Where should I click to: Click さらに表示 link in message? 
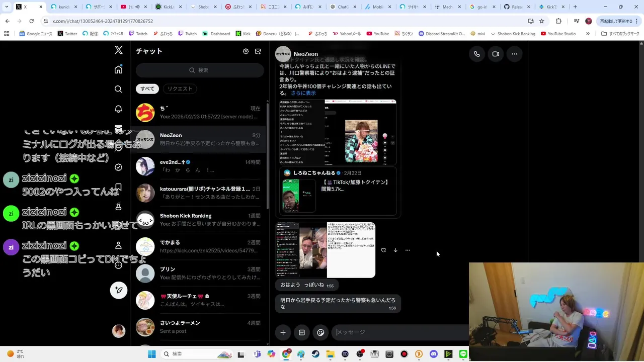[x=303, y=93]
